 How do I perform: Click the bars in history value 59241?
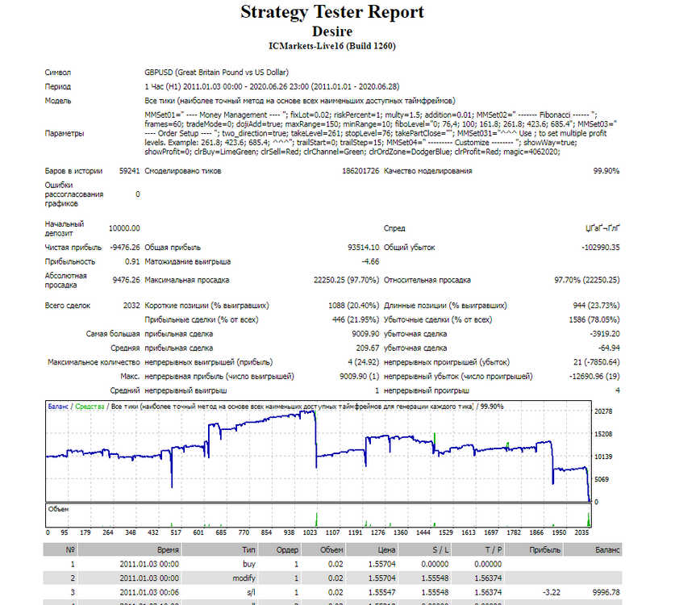pyautogui.click(x=130, y=171)
